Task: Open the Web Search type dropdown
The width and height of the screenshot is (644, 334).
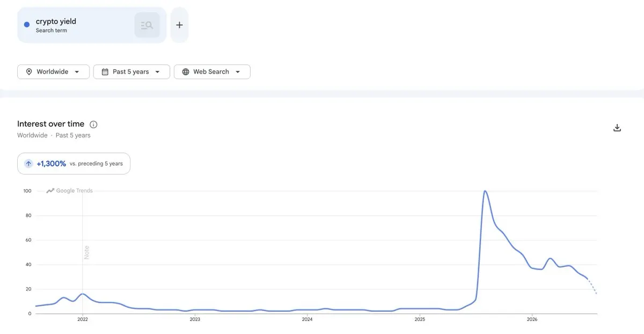Action: 212,72
